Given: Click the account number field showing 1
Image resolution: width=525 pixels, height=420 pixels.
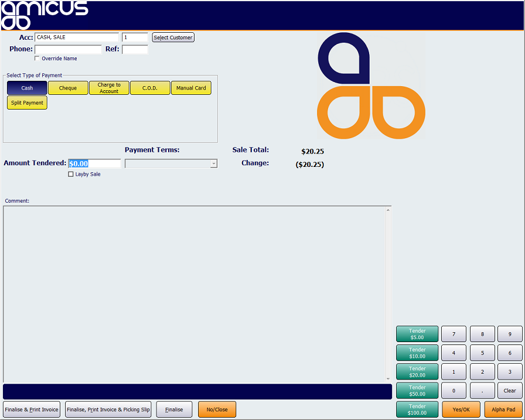Looking at the screenshot, I should (135, 37).
